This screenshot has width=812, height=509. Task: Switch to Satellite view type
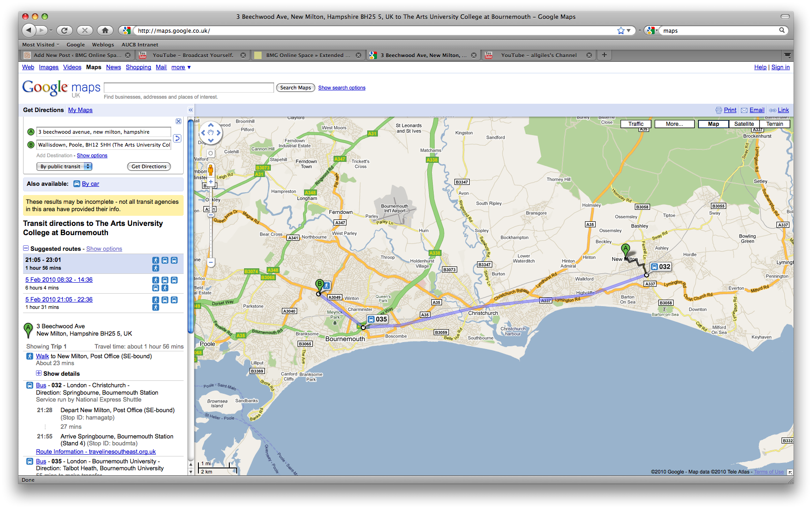[744, 124]
